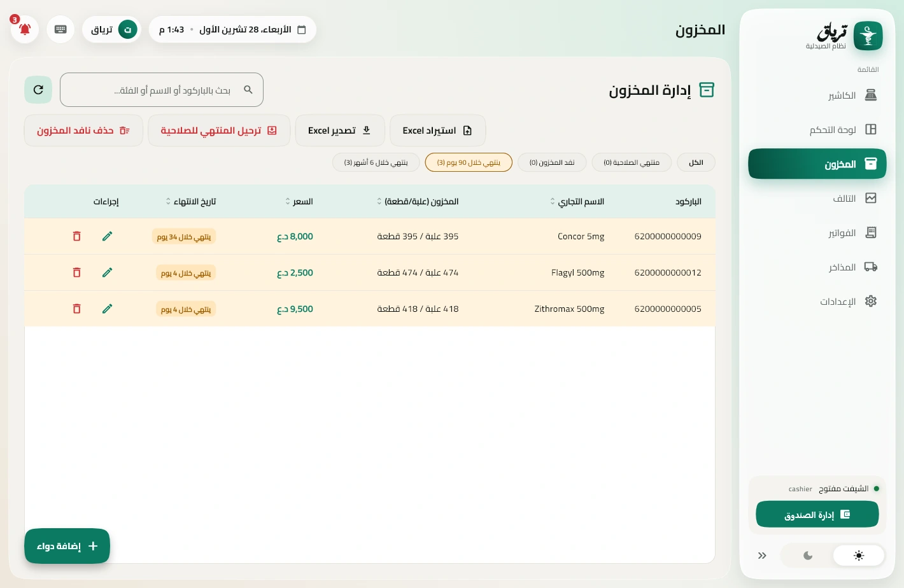Filter by ينتهي خلال 90 يوم
The height and width of the screenshot is (588, 904).
pos(469,162)
